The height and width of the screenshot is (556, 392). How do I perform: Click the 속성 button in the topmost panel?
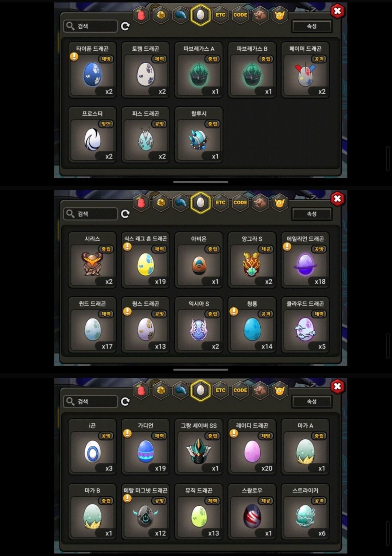312,26
